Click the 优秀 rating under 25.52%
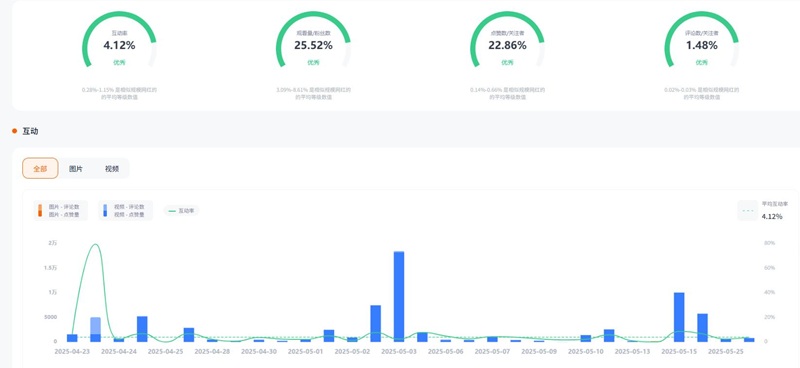Image resolution: width=800 pixels, height=368 pixels. 313,62
